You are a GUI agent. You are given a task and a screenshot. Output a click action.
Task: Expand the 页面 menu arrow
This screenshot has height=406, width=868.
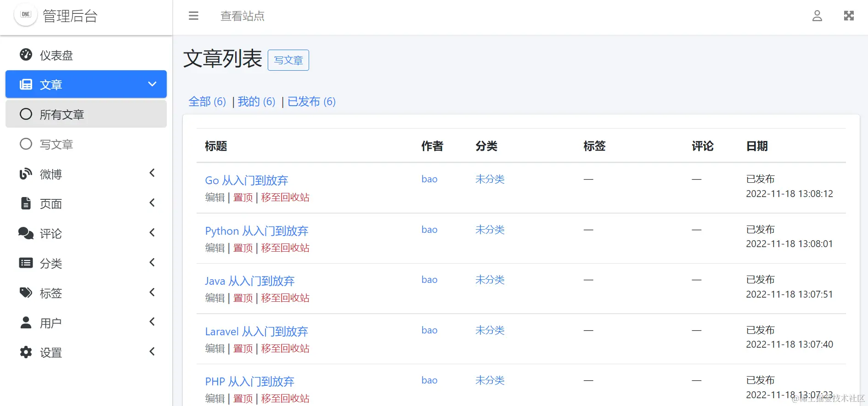[152, 203]
